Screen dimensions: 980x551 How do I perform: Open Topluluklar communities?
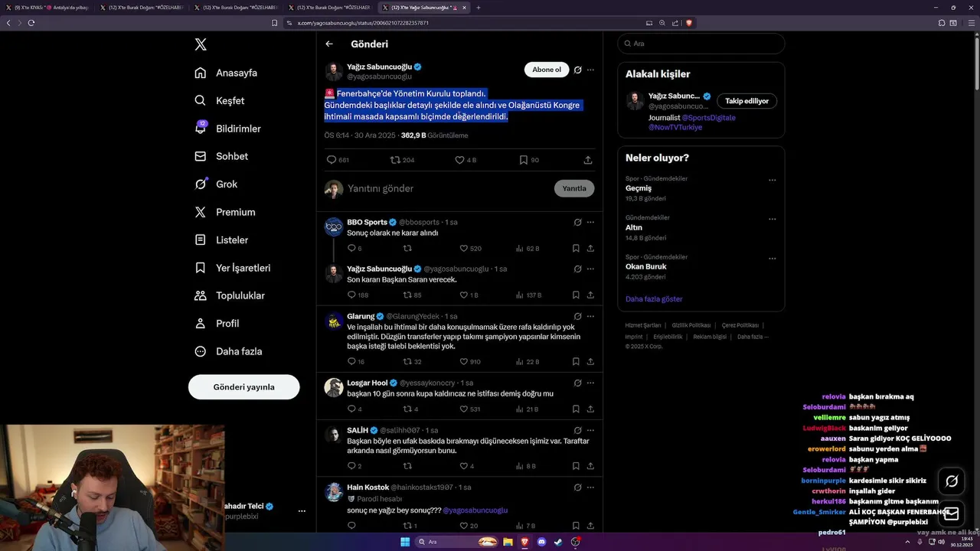(x=229, y=295)
